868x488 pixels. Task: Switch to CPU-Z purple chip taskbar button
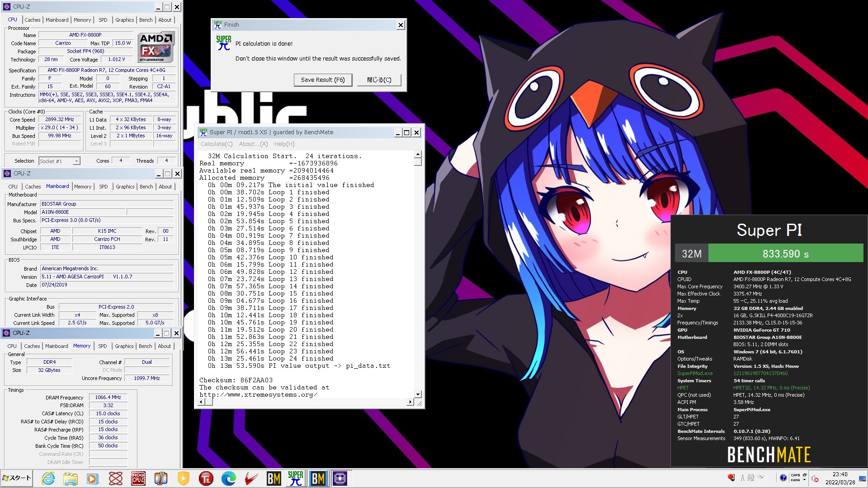tap(340, 479)
